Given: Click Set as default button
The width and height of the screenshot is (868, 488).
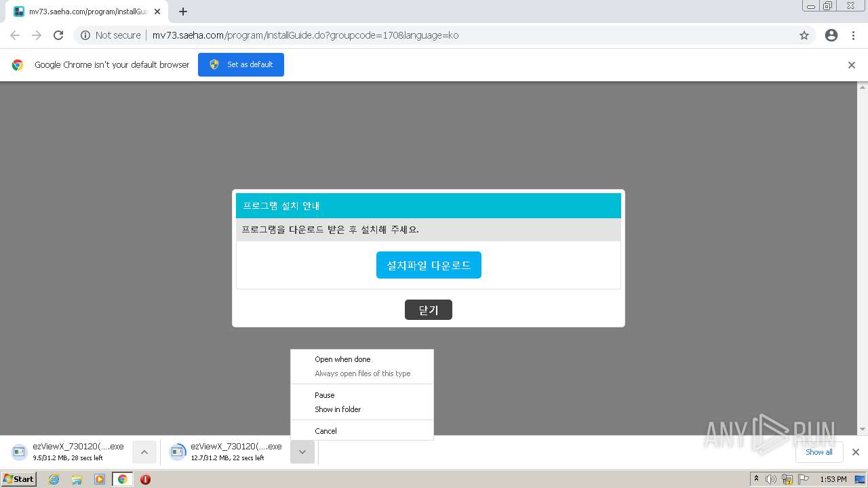Looking at the screenshot, I should tap(241, 64).
